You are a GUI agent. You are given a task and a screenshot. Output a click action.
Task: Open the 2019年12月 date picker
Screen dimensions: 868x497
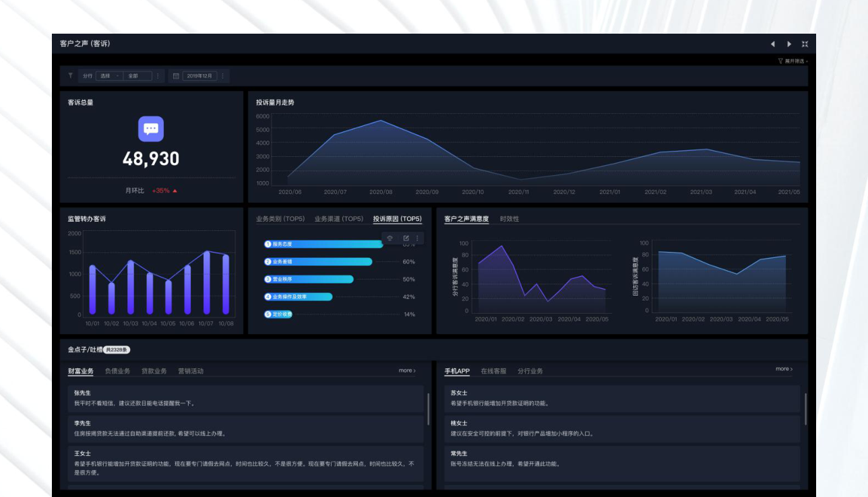[199, 76]
